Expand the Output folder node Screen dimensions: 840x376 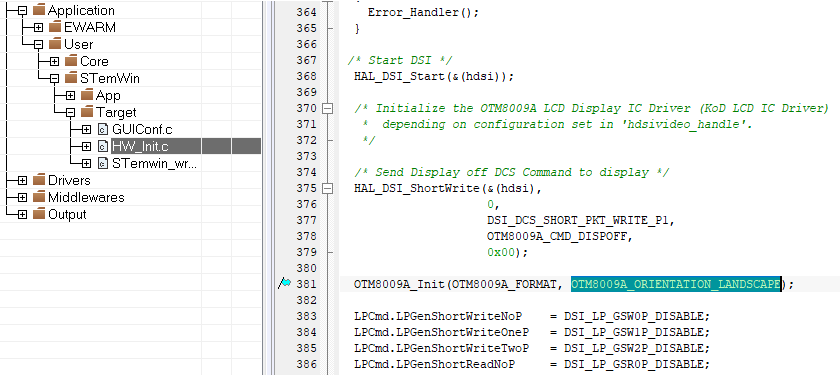[22, 215]
